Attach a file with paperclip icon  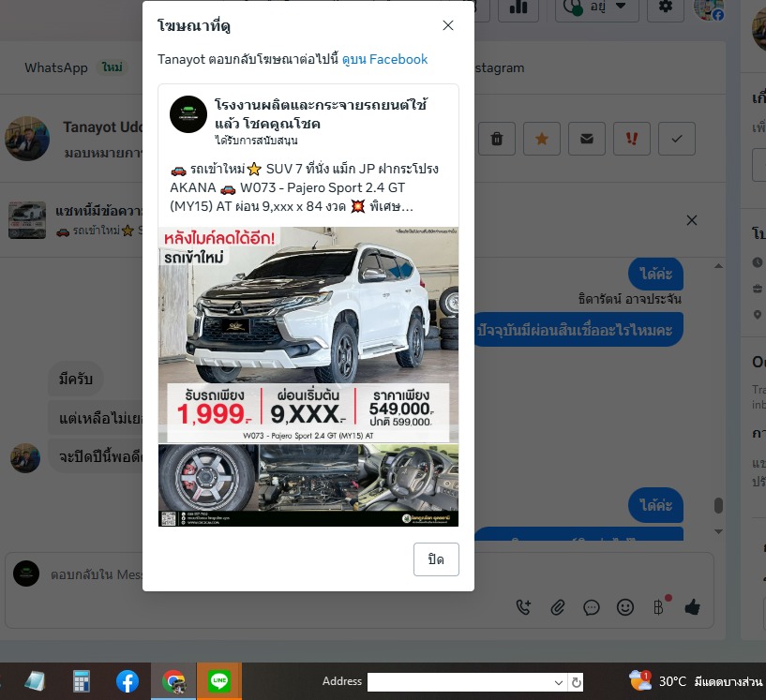click(x=558, y=607)
